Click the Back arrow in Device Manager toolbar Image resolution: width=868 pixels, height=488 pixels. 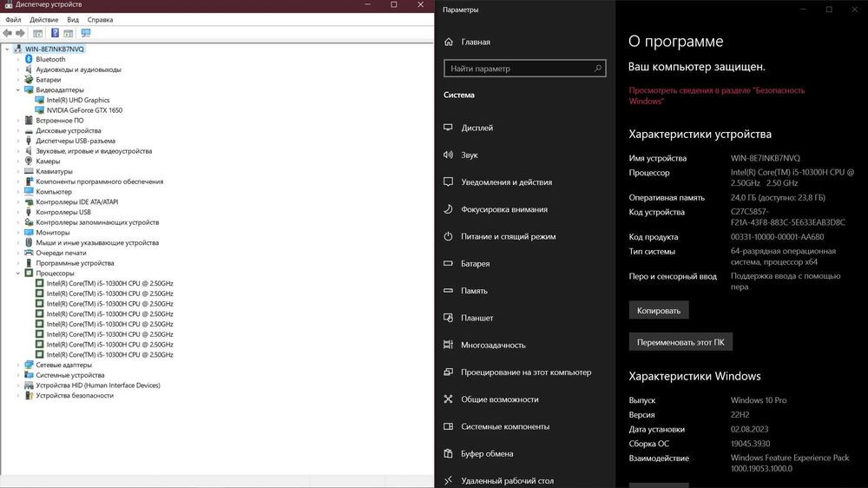[7, 33]
